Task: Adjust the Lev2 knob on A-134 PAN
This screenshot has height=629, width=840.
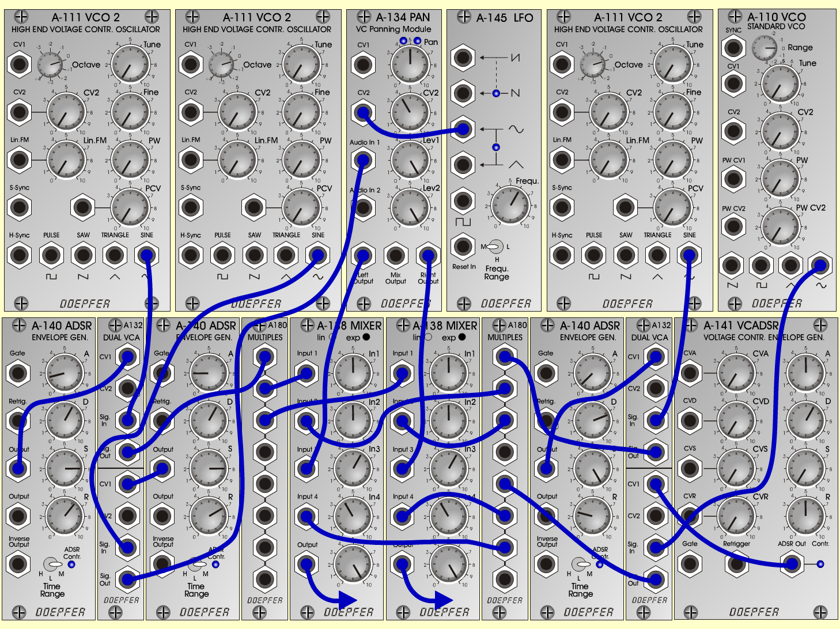Action: click(410, 207)
